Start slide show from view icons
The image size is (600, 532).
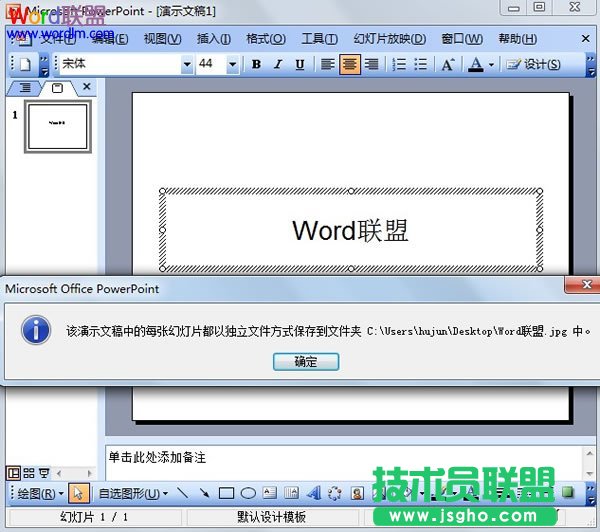44,473
